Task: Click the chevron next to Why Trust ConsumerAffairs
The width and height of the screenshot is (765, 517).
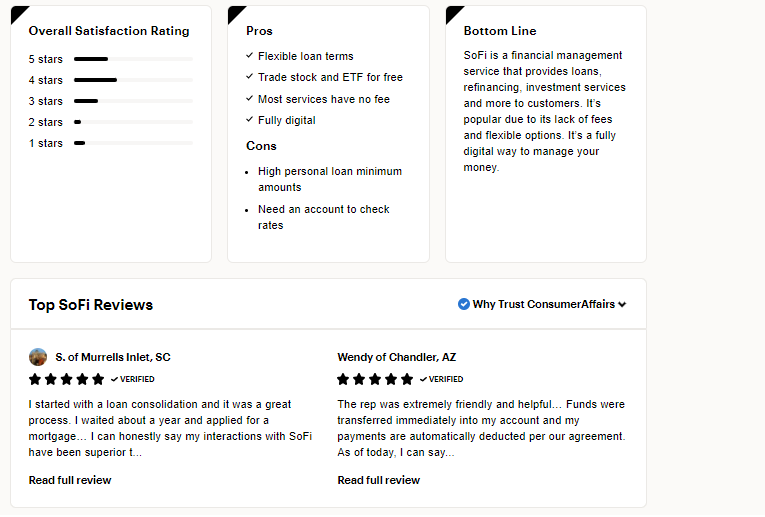Action: pyautogui.click(x=622, y=305)
